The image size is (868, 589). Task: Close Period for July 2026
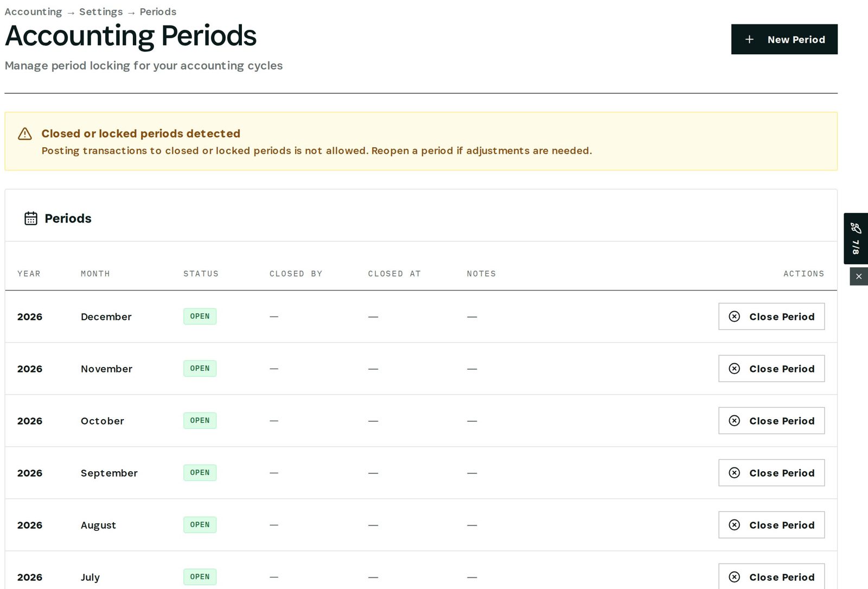[771, 577]
